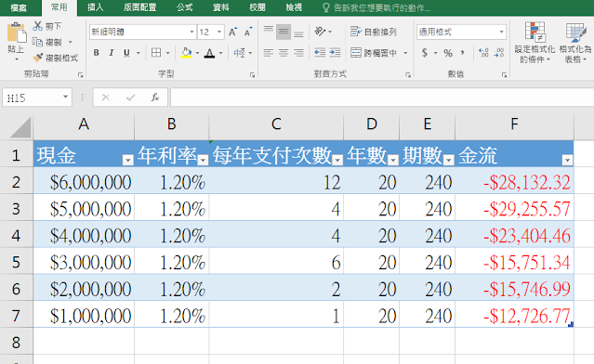This screenshot has width=594, height=364.
Task: Open the 檔案 file tab
Action: pyautogui.click(x=19, y=8)
